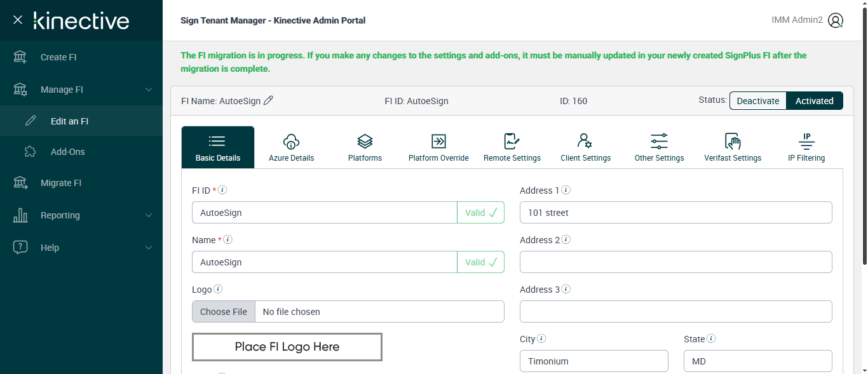The image size is (868, 374).
Task: Close the sidebar with the X icon
Action: pyautogui.click(x=18, y=20)
